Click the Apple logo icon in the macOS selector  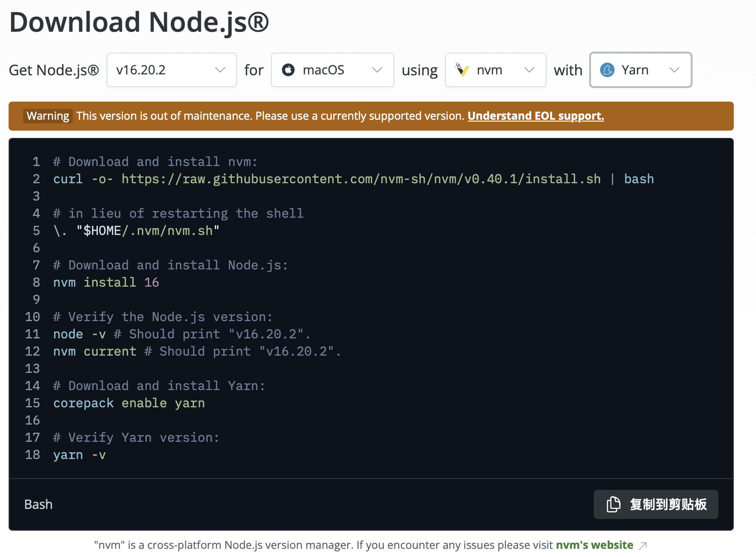288,70
